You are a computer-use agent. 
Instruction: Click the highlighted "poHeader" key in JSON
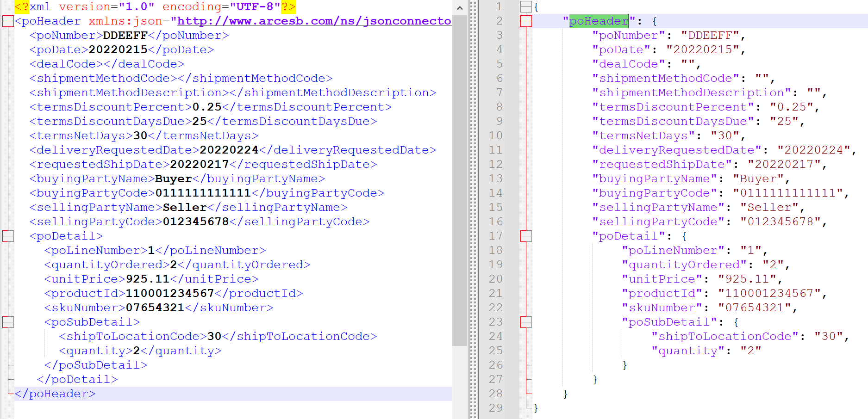coord(599,21)
